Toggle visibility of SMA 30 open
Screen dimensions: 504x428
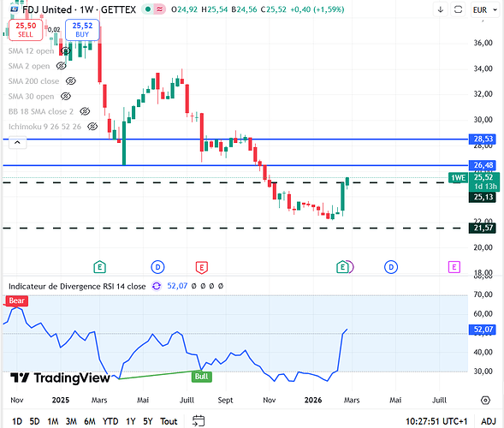pyautogui.click(x=66, y=96)
